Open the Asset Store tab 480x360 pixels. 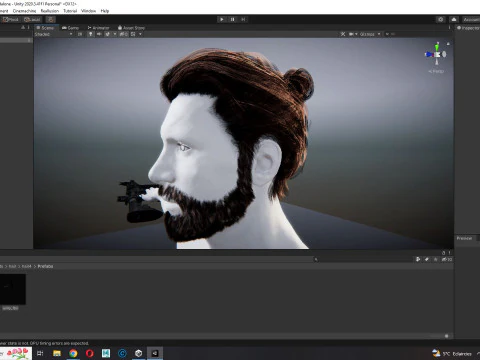(132, 28)
